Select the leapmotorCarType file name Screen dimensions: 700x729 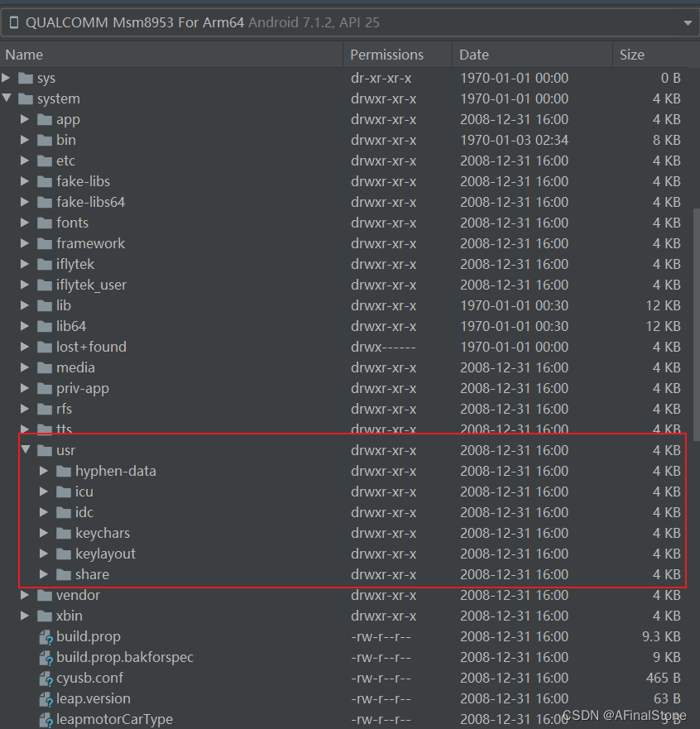click(x=114, y=719)
